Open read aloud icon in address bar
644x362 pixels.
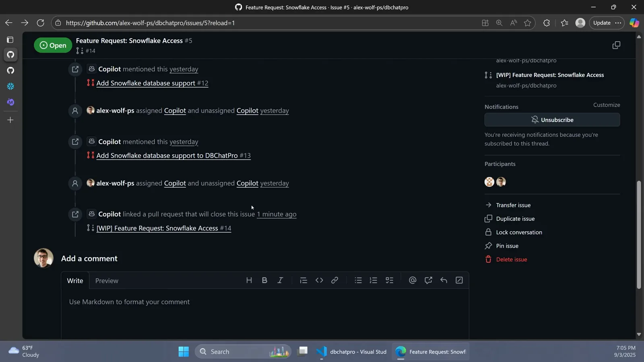(514, 23)
